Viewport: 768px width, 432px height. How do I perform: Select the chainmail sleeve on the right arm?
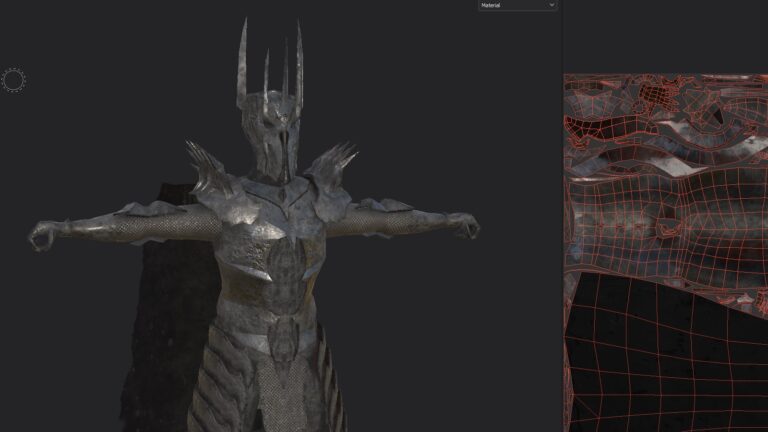pyautogui.click(x=390, y=220)
